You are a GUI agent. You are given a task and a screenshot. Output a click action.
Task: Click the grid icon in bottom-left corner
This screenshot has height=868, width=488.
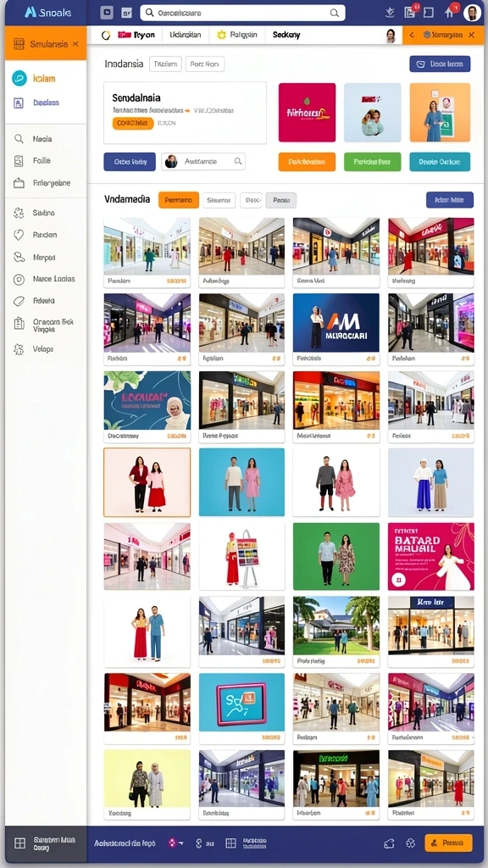click(x=20, y=843)
